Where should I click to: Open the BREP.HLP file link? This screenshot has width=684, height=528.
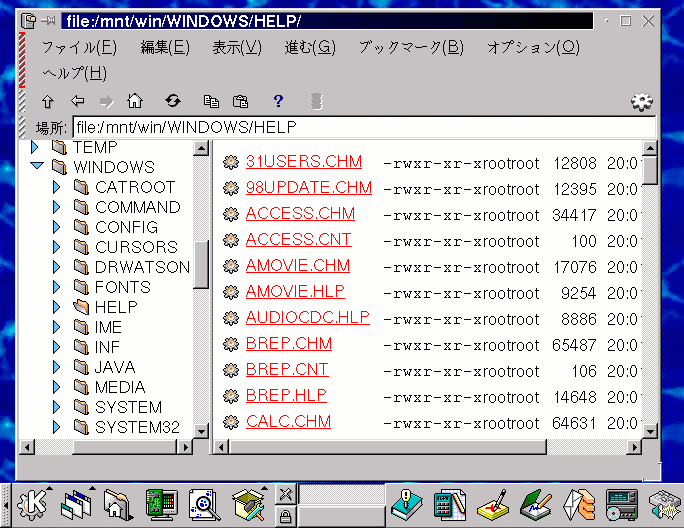286,395
